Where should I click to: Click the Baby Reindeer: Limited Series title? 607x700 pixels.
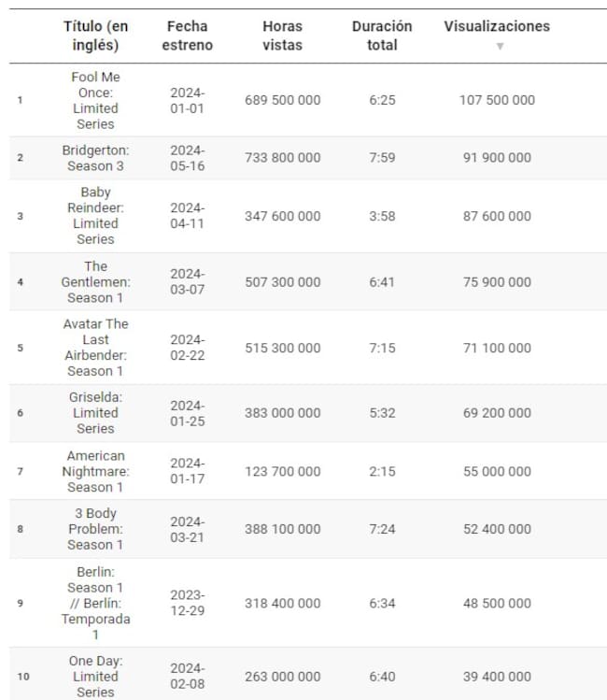point(95,216)
